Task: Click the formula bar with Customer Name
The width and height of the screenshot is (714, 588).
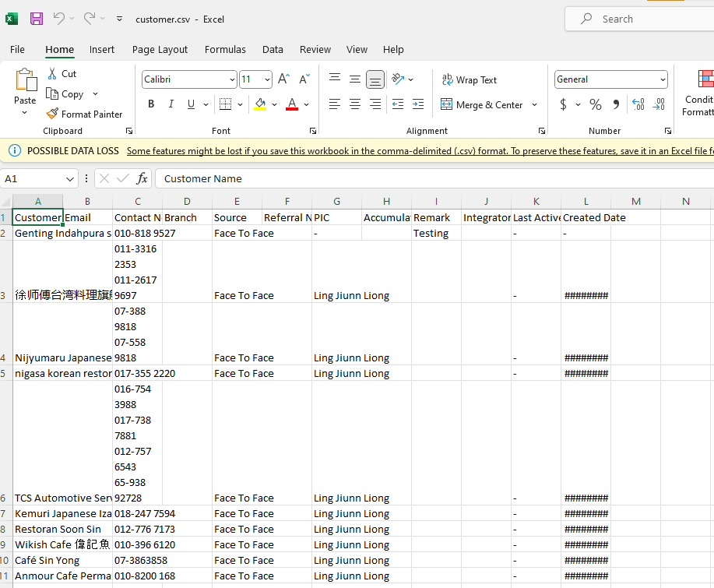Action: click(x=434, y=178)
